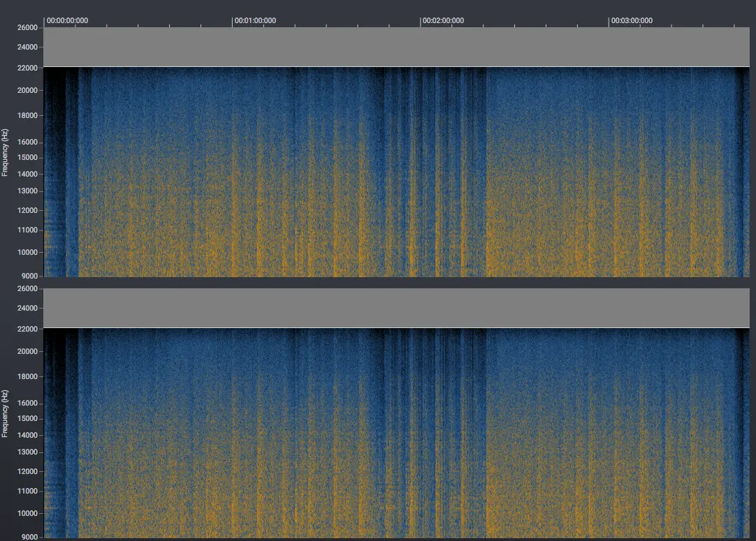Click the 10000 label on the lower frequency axis
Viewport: 756px width, 541px height.
coord(28,514)
